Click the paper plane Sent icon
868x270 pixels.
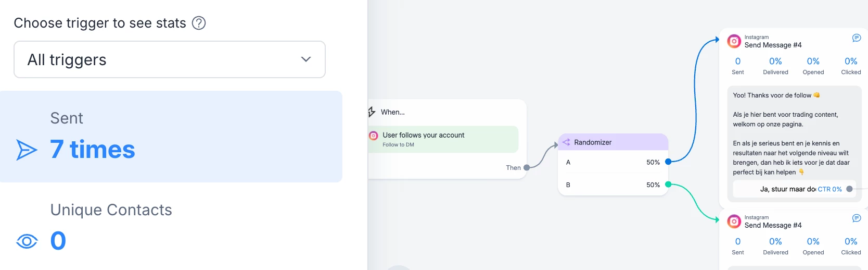[27, 150]
